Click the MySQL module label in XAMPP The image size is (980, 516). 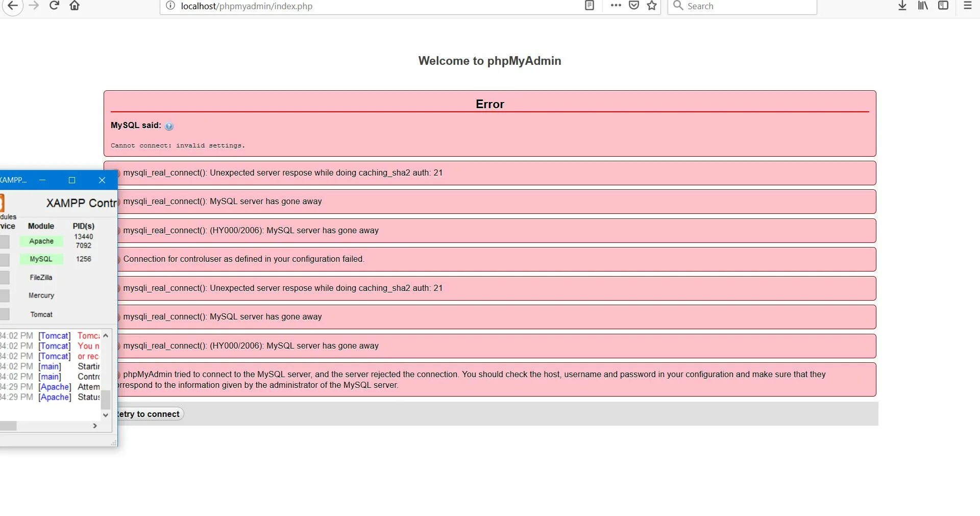click(x=41, y=259)
